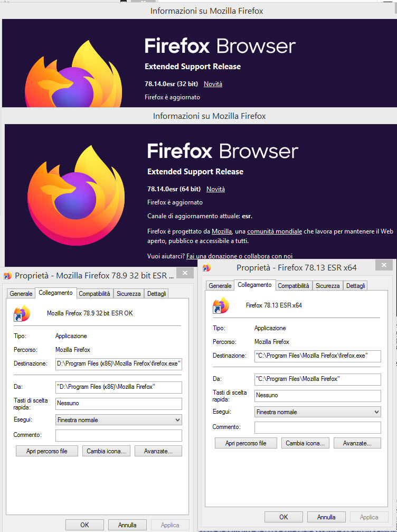Screen dimensions: 397x532
Task: Open Dettagli tab in 78.13 x64 properties
Action: click(x=355, y=286)
